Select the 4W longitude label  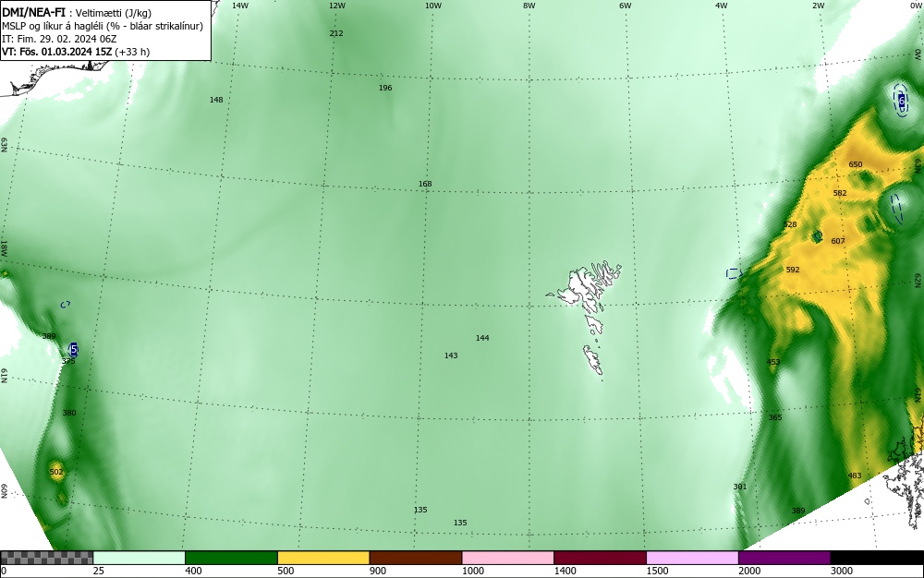722,6
